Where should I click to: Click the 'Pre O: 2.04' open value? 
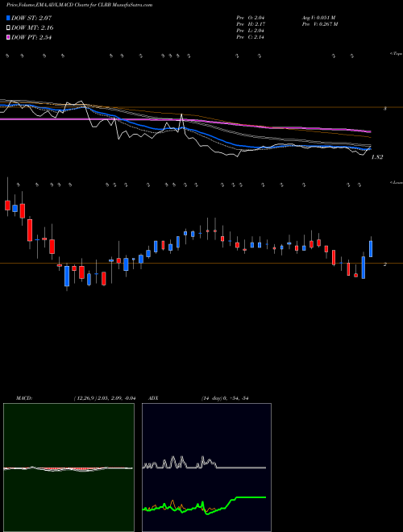(251, 17)
